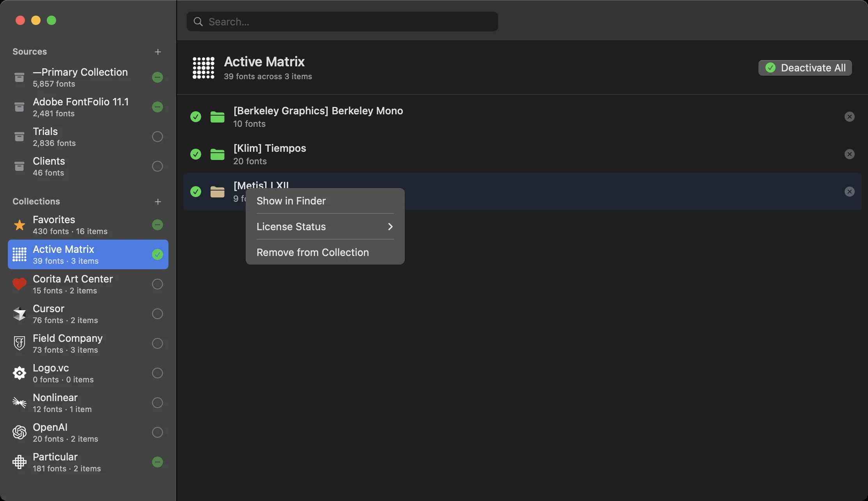Toggle Berkeley Mono activation checkmark
868x501 pixels.
pos(196,117)
